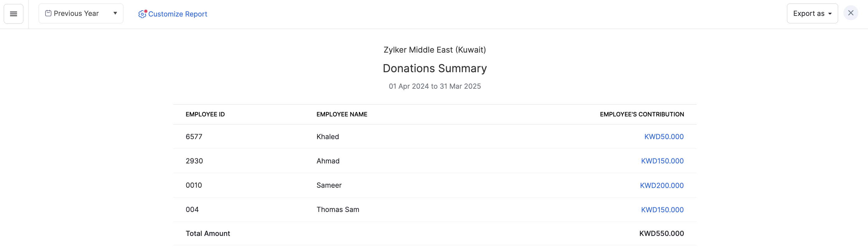Click the menu icon on the far left toolbar
Viewport: 868px width, 249px height.
pos(13,14)
